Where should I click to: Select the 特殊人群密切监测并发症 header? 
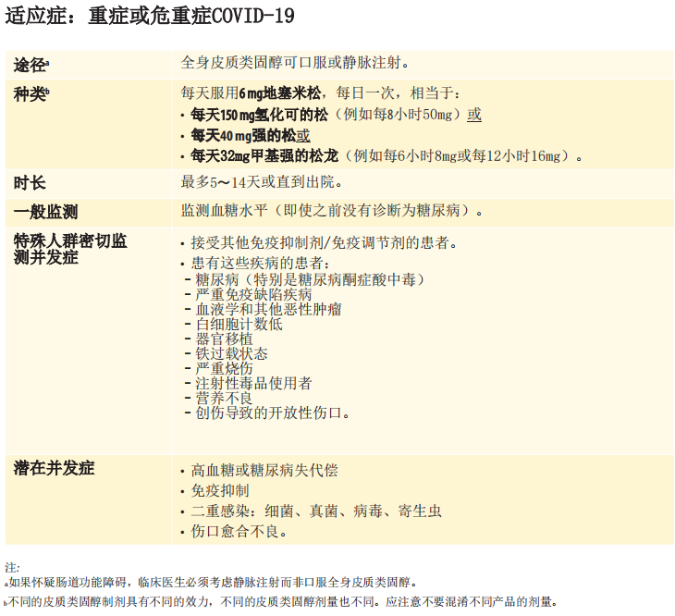coord(70,249)
